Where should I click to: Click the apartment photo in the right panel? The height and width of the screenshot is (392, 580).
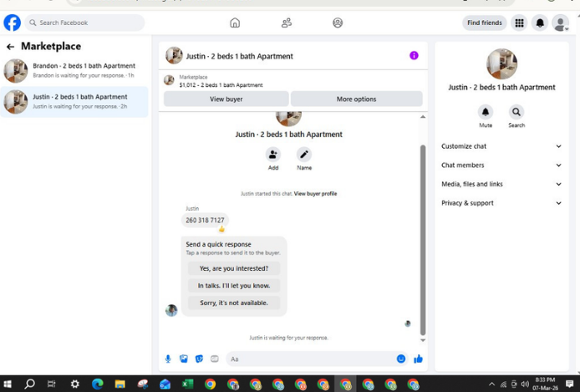(x=501, y=64)
